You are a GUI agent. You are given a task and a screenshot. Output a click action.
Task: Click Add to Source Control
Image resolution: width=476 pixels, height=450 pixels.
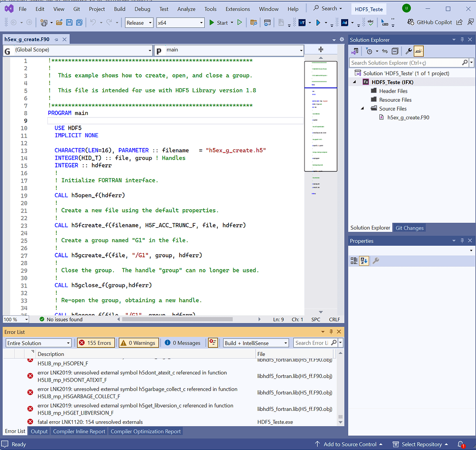(349, 444)
